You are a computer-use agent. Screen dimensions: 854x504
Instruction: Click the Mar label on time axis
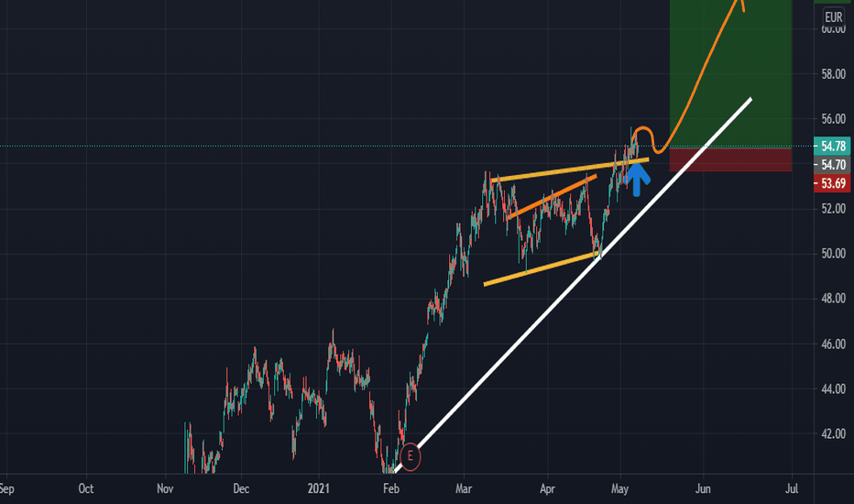(x=464, y=488)
